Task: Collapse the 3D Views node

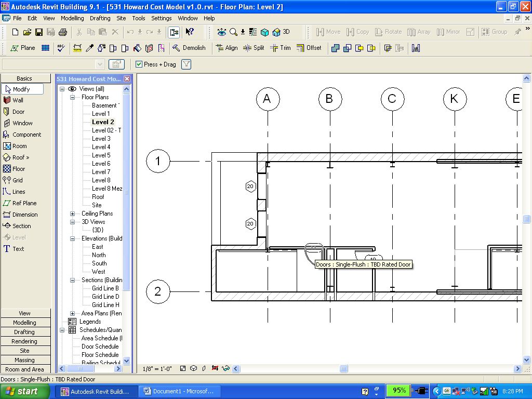Action: pos(72,222)
